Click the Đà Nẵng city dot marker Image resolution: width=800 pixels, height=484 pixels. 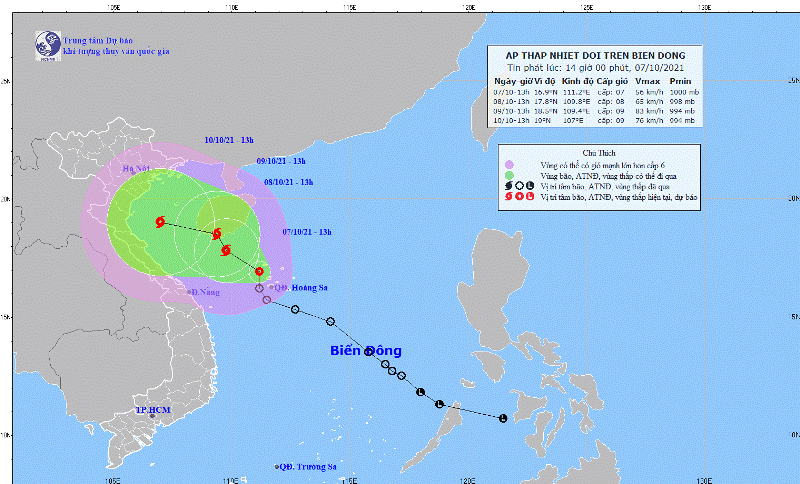(190, 292)
